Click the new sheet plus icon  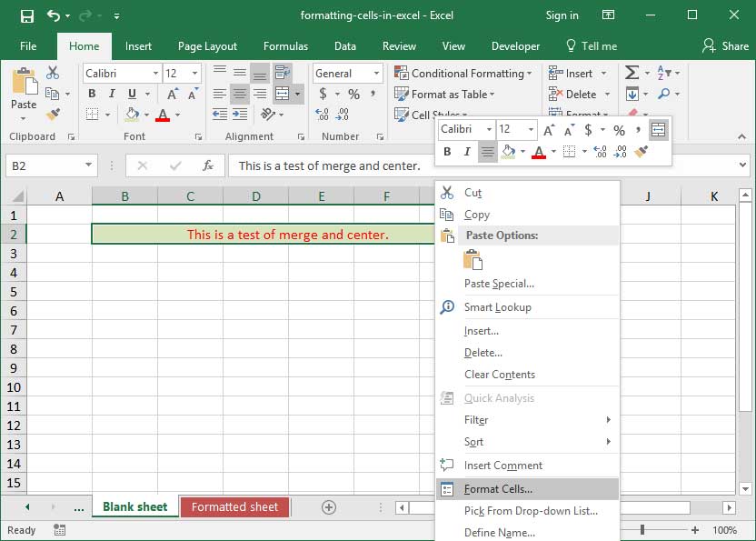(329, 506)
